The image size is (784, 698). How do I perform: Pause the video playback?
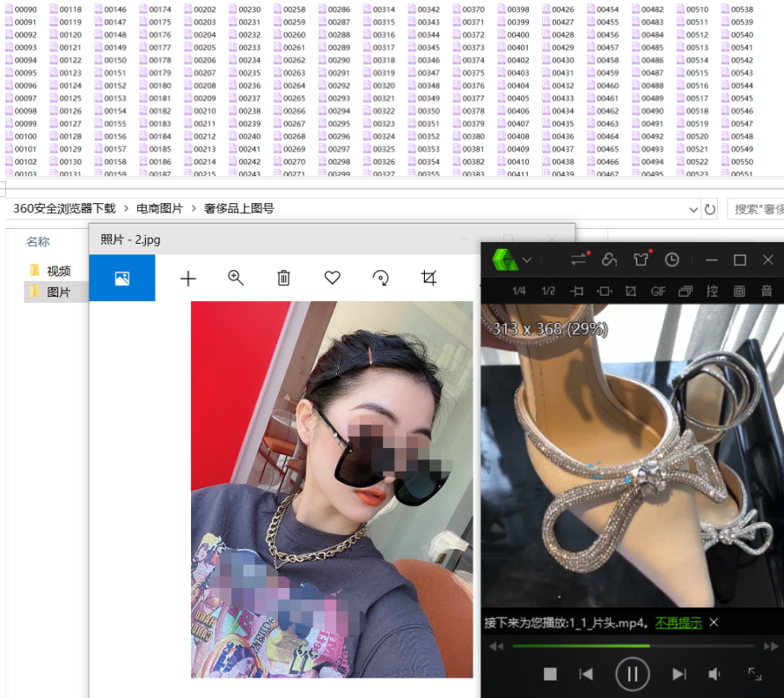coord(632,674)
